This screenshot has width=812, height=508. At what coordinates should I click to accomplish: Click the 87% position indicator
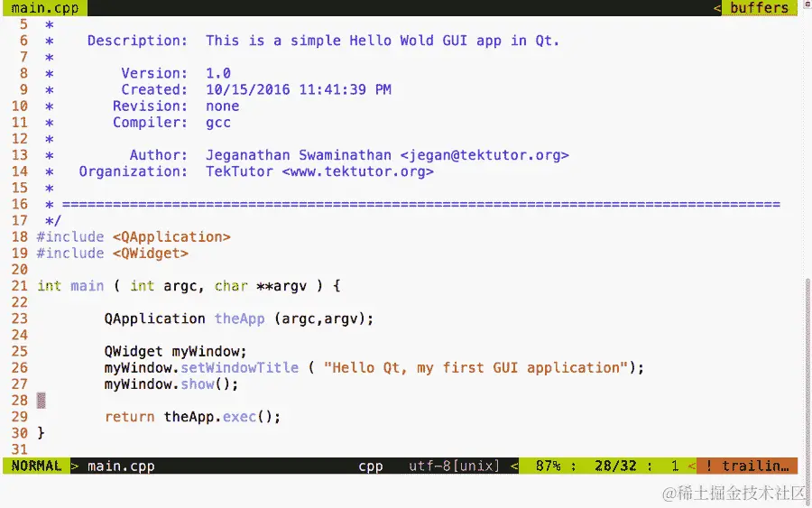[548, 466]
